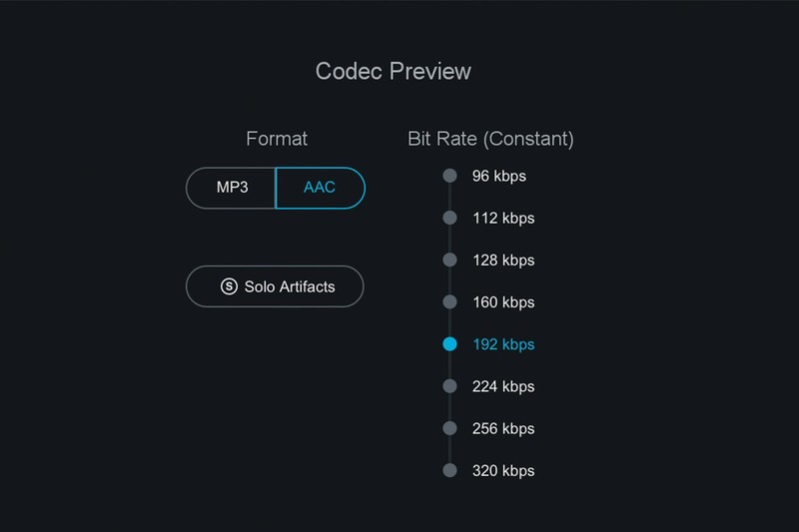The height and width of the screenshot is (532, 799).
Task: Click the 112 kbps text label
Action: tap(503, 219)
